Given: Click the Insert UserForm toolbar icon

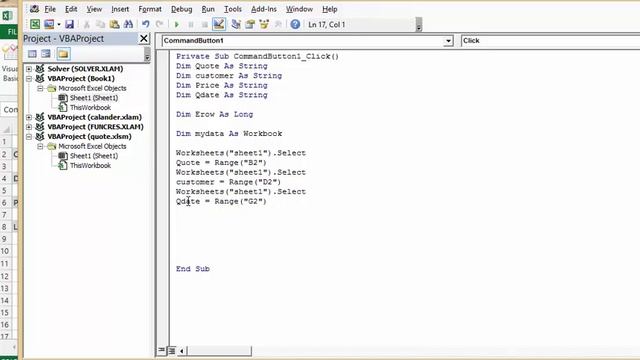Looking at the screenshot, I should click(49, 24).
